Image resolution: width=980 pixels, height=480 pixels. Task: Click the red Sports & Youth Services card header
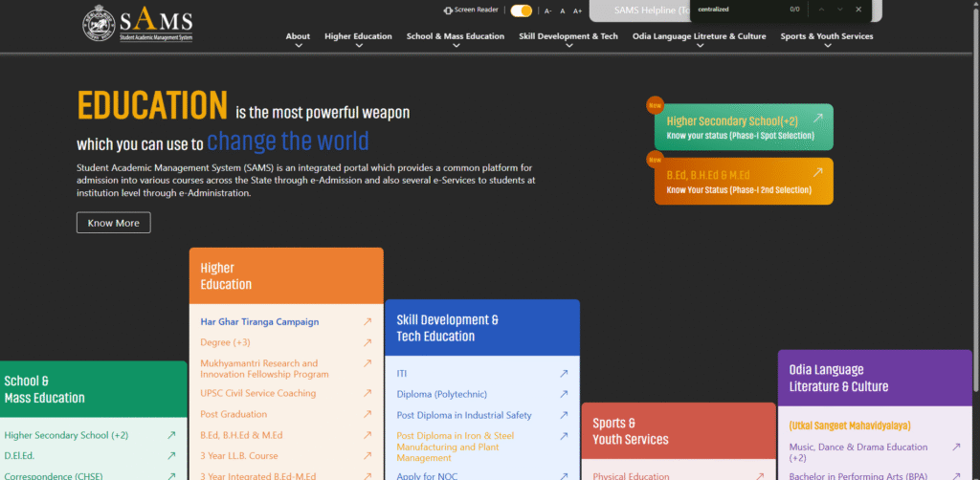pyautogui.click(x=679, y=431)
